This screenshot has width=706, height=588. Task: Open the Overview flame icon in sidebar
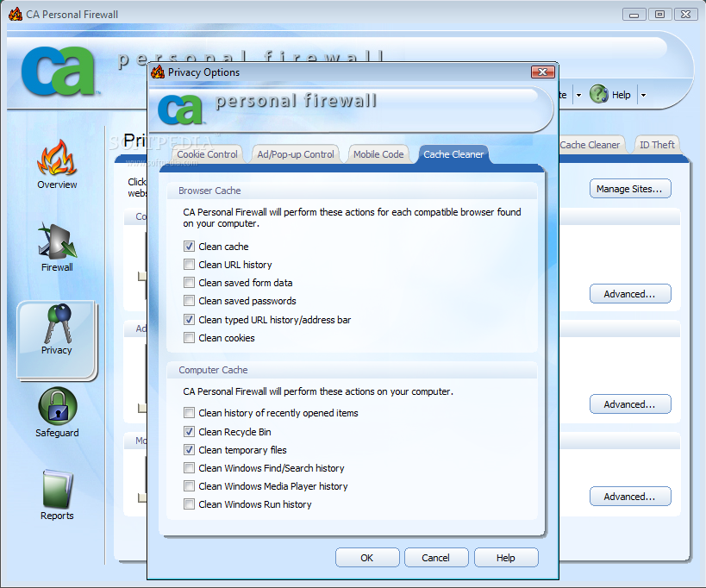[x=57, y=157]
